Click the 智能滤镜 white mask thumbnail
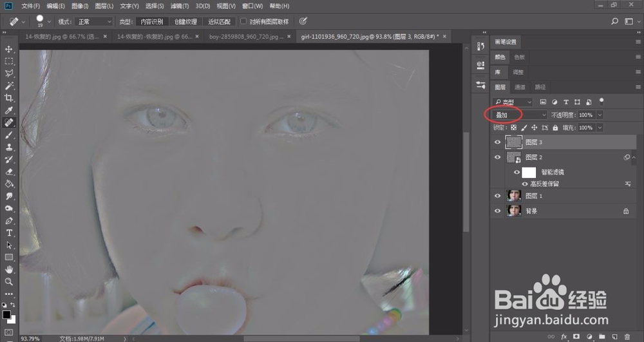Image resolution: width=644 pixels, height=342 pixels. point(529,173)
